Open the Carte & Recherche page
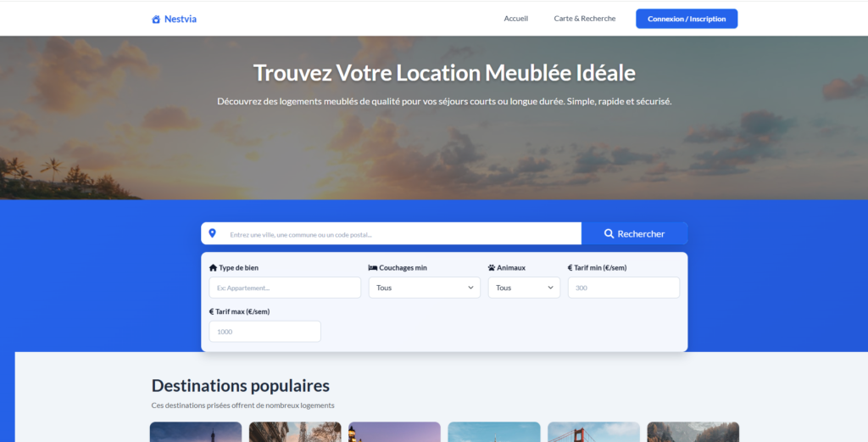Image resolution: width=868 pixels, height=442 pixels. (584, 19)
